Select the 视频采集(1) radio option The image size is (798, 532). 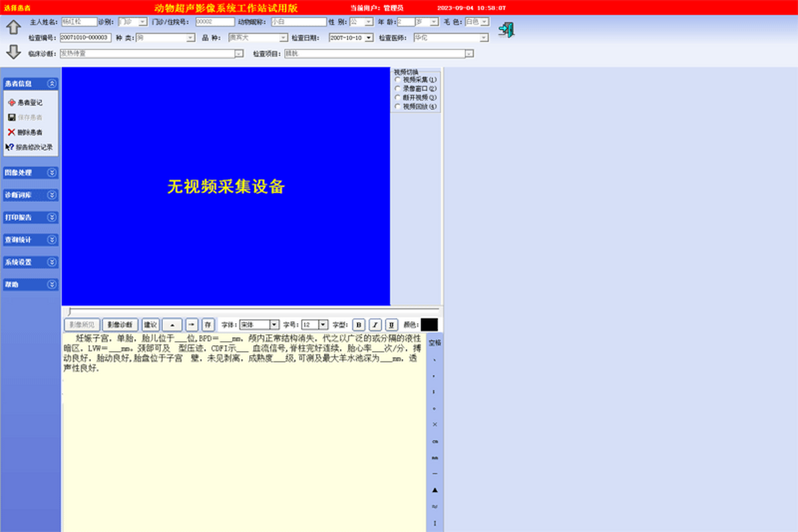(x=398, y=79)
